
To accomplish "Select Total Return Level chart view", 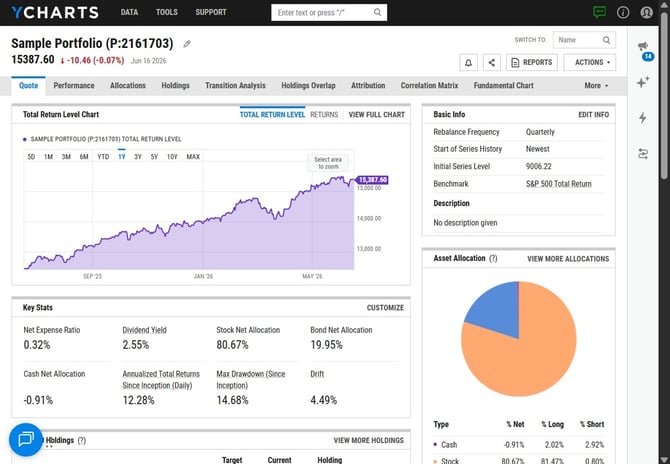I will coord(272,115).
